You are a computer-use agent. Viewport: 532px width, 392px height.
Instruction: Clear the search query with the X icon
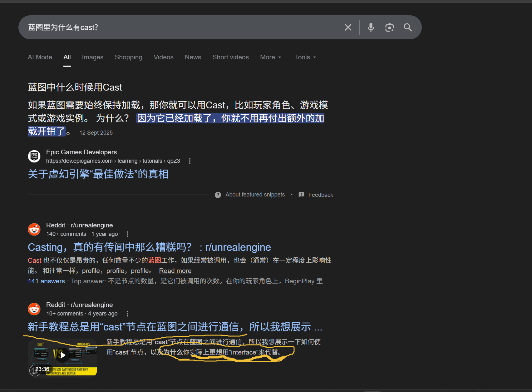348,27
